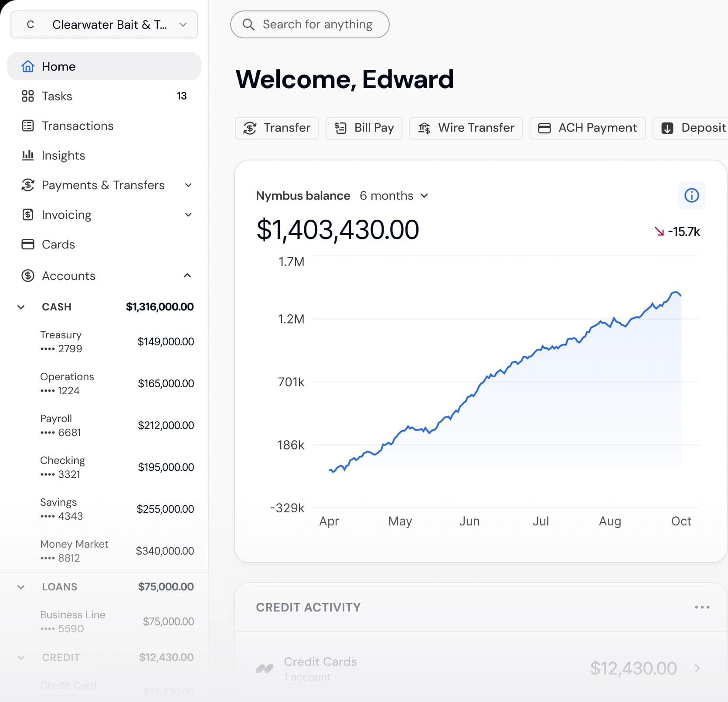Screen dimensions: 728x702
Task: Open Insights from the sidebar
Action: (104, 155)
